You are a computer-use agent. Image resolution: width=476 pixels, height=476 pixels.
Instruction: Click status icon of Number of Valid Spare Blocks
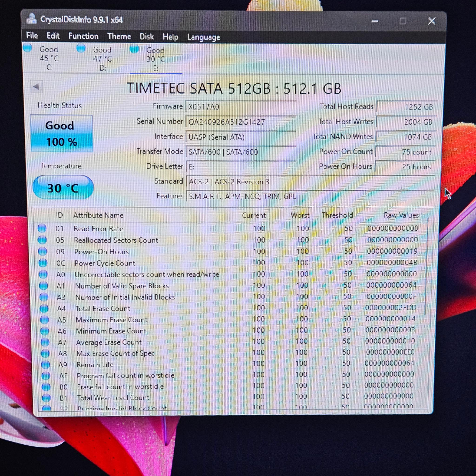tap(44, 286)
